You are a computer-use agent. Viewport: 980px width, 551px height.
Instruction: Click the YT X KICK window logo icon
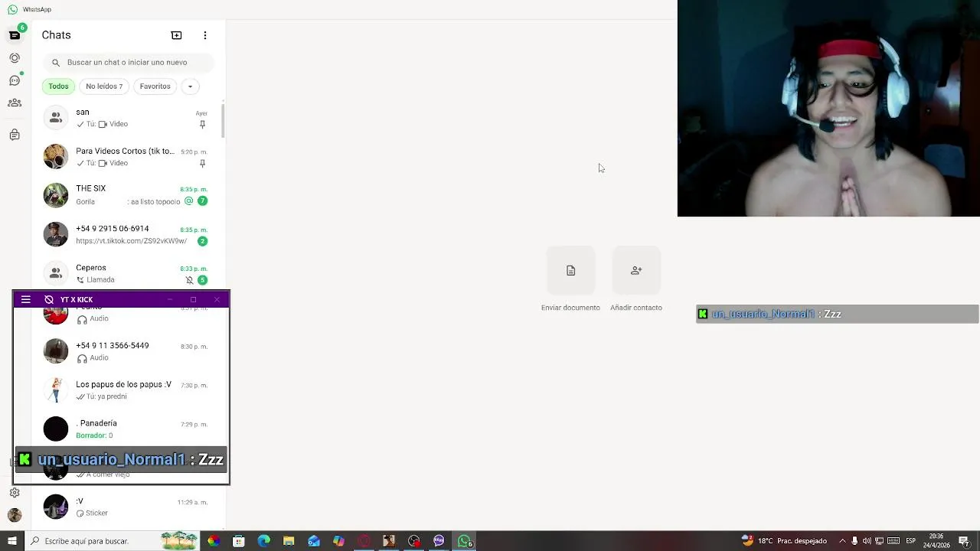(49, 300)
